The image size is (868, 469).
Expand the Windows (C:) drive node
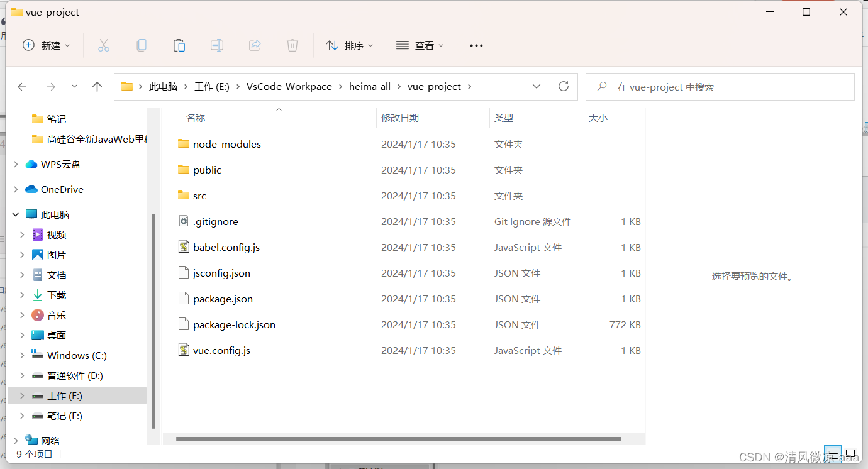pos(22,355)
